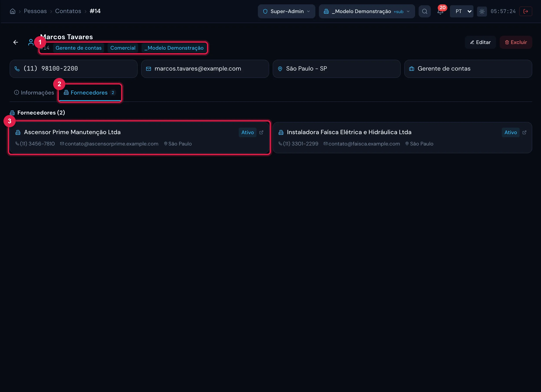Open Instaladora Faísca Elétrica e Hidráulica card
This screenshot has width=541, height=392.
[402, 138]
